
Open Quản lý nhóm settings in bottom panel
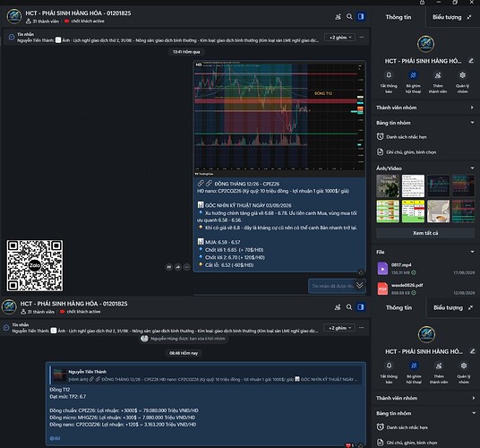tap(464, 366)
